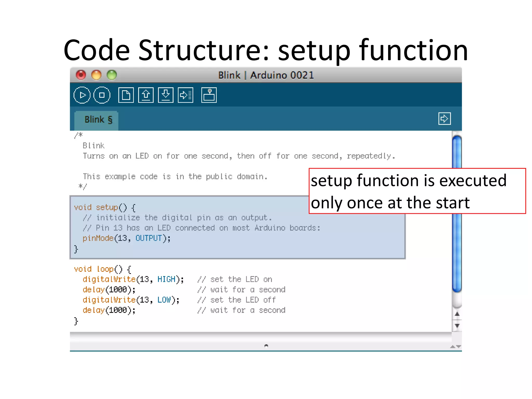532x399 pixels.
Task: Click the Open sketch up-arrow icon
Action: click(x=146, y=95)
